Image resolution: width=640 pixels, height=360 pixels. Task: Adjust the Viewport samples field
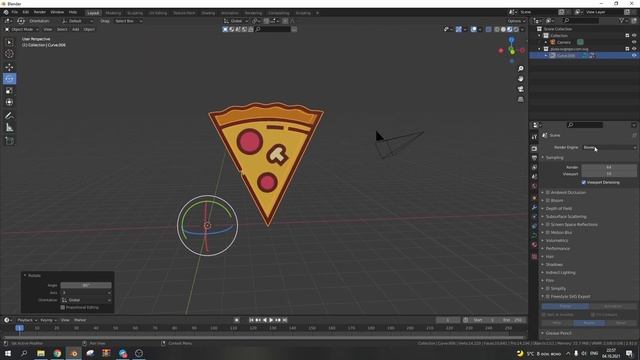[x=609, y=174]
